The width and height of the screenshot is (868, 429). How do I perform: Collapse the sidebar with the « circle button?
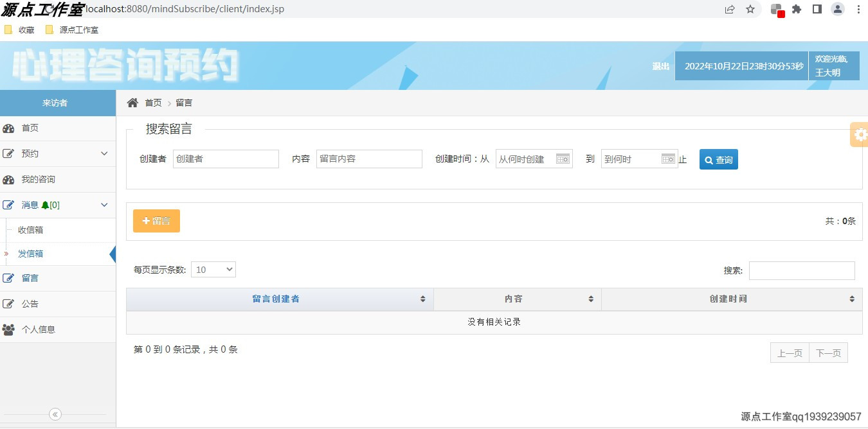[55, 415]
